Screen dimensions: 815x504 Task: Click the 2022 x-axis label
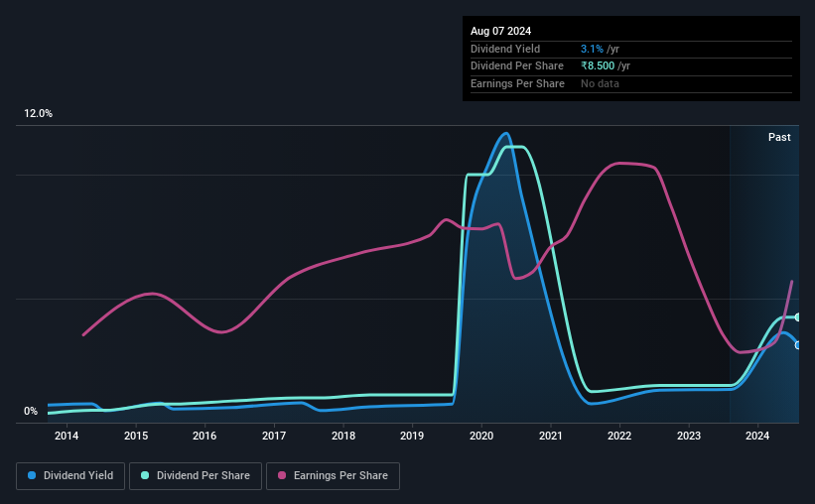click(x=619, y=436)
